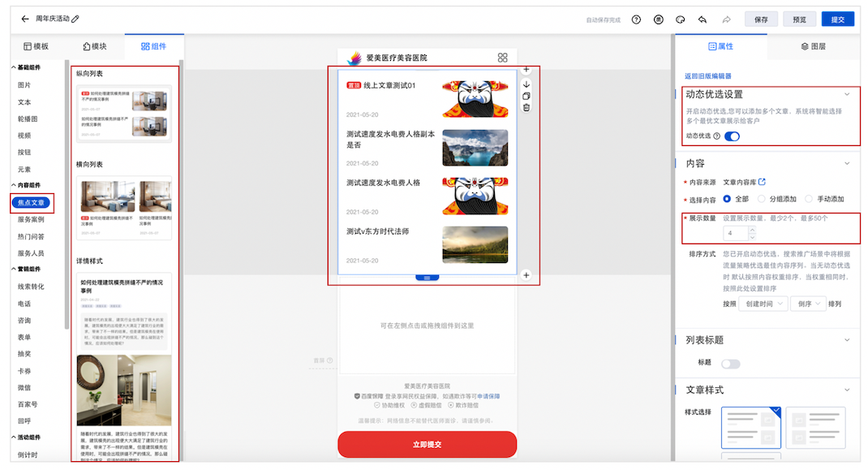Viewport: 868px width, 470px height.
Task: Select the 分组添加 radio option
Action: pos(762,199)
